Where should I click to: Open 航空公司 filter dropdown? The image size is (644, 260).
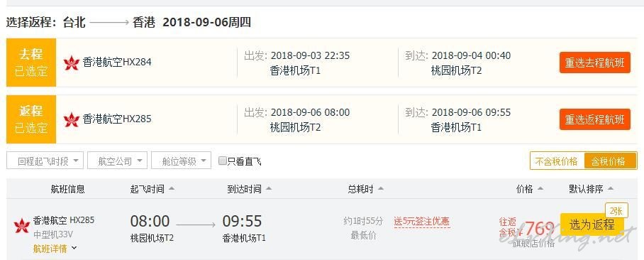[117, 161]
